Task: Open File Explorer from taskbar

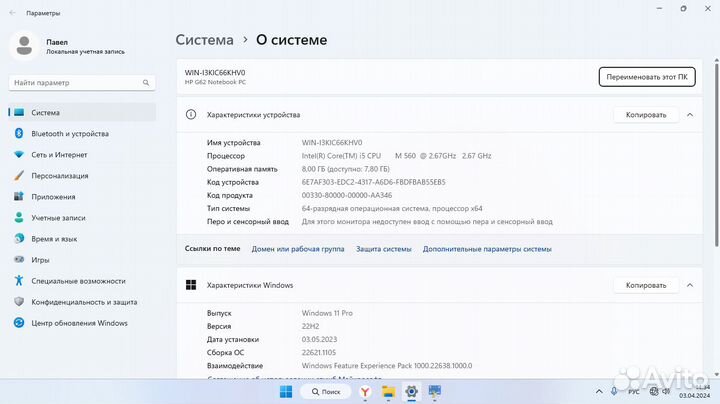Action: point(388,392)
